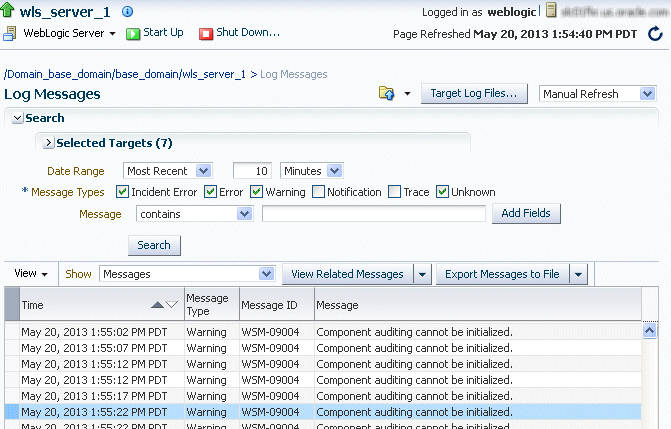This screenshot has height=429, width=671.
Task: Click the Message column header
Action: tap(478, 304)
